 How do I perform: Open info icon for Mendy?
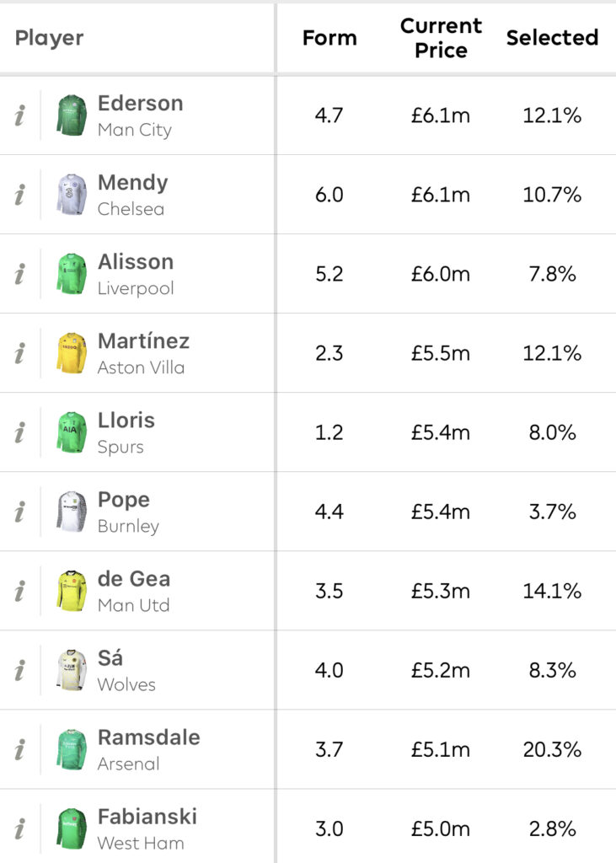(20, 195)
